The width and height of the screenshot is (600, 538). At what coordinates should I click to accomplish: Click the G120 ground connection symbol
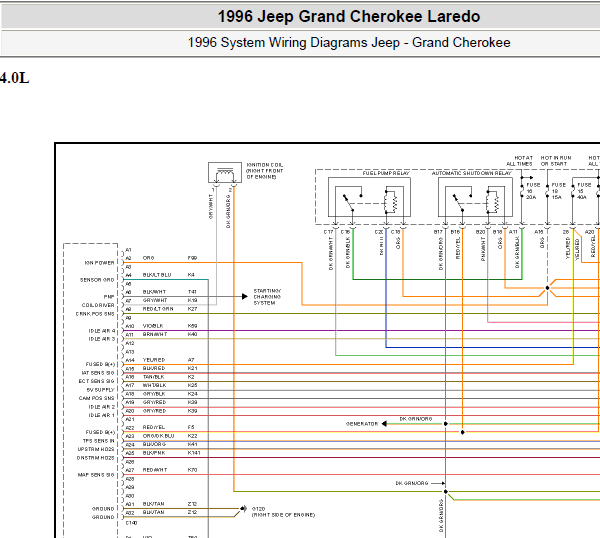point(244,509)
